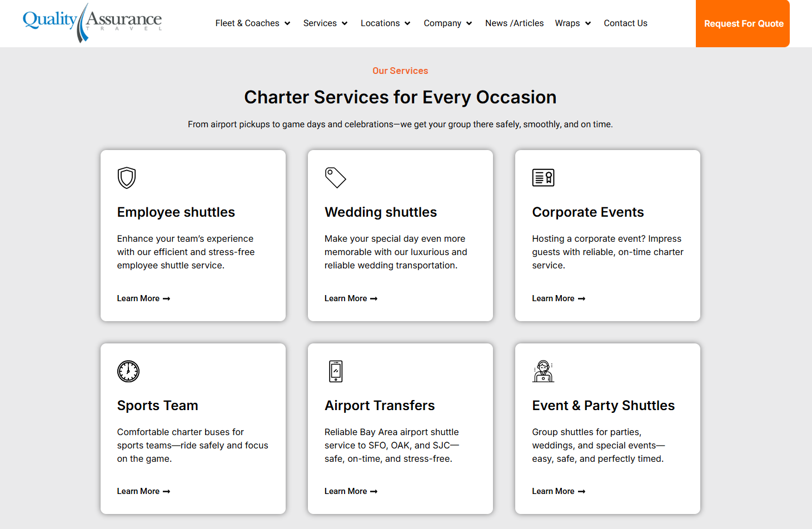The width and height of the screenshot is (812, 529).
Task: Open Learn More for Airport Transfers
Action: tap(351, 491)
